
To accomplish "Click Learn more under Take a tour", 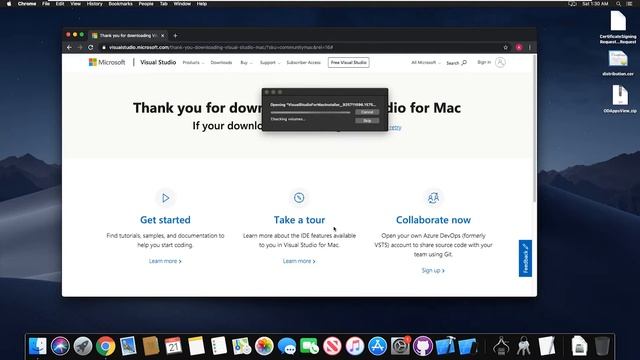I will 299,261.
